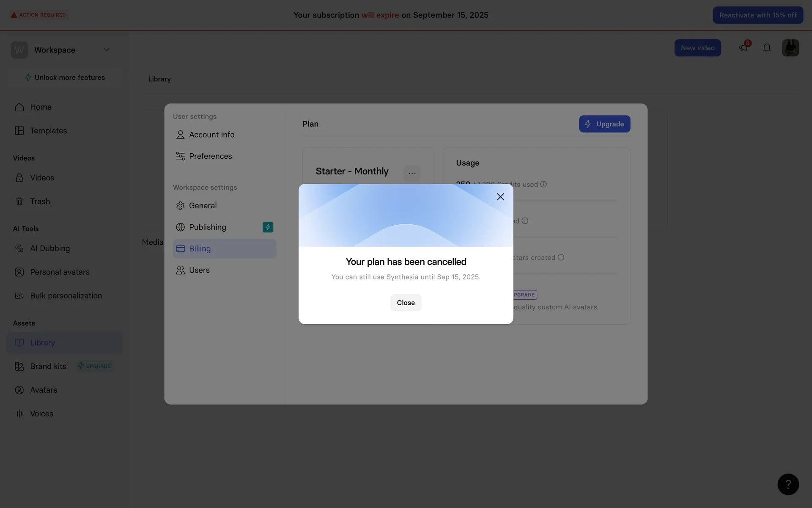Open Avatars in the sidebar
The width and height of the screenshot is (812, 508).
(x=64, y=390)
